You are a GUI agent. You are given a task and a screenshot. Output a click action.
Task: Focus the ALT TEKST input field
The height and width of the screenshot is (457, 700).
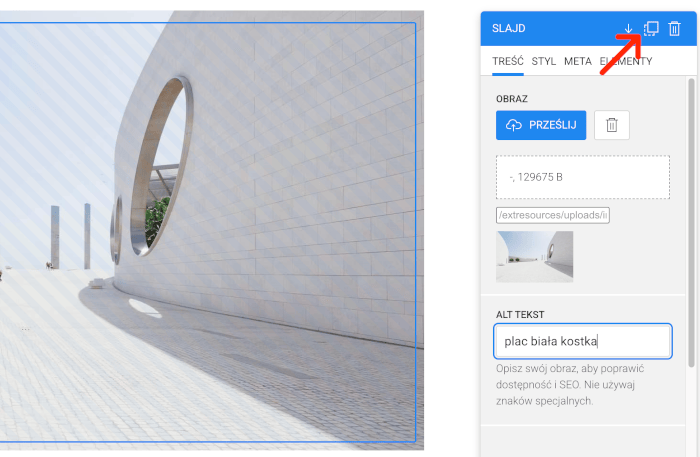(x=582, y=341)
